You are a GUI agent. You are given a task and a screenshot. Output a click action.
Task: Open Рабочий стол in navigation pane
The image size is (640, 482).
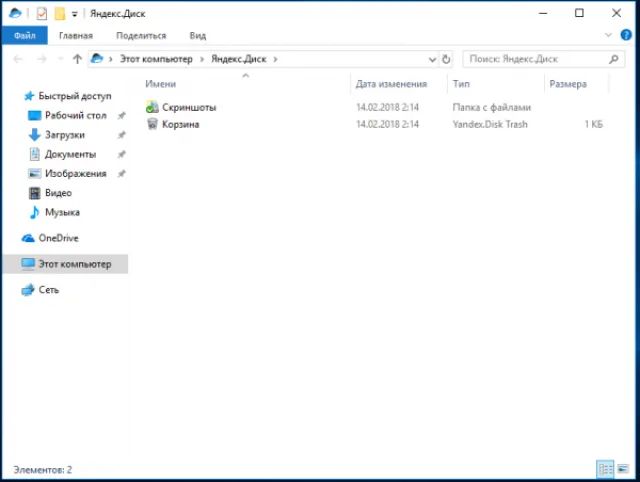(x=76, y=116)
